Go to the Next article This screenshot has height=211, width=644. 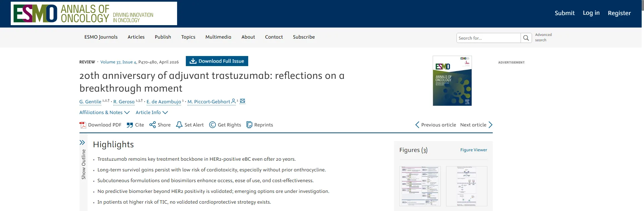coord(476,125)
